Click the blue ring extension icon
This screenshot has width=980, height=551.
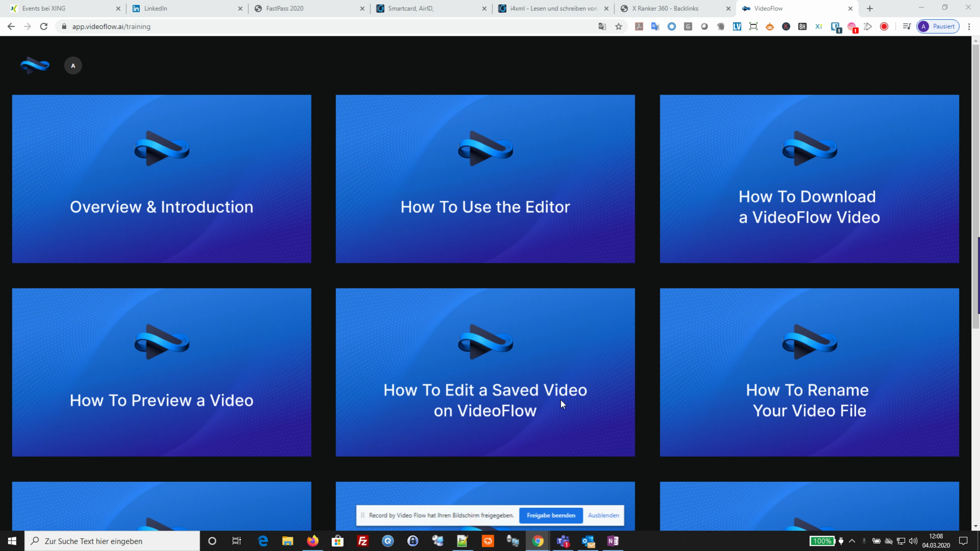pos(671,26)
